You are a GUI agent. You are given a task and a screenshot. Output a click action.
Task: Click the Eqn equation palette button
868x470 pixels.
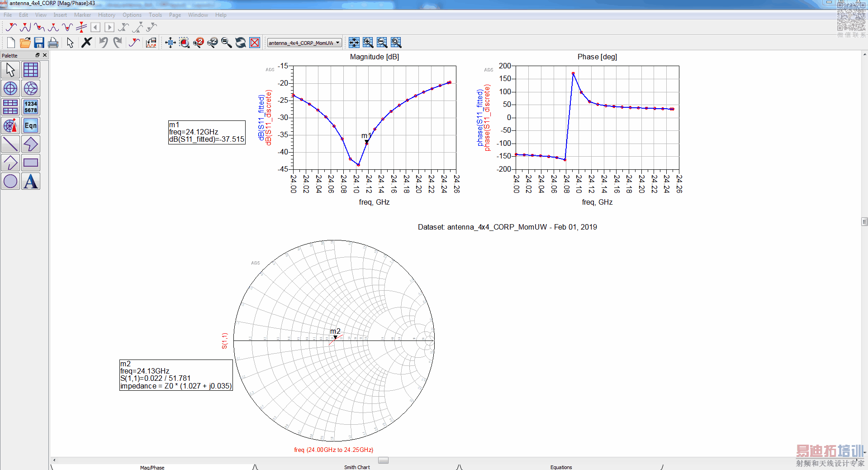pos(31,126)
